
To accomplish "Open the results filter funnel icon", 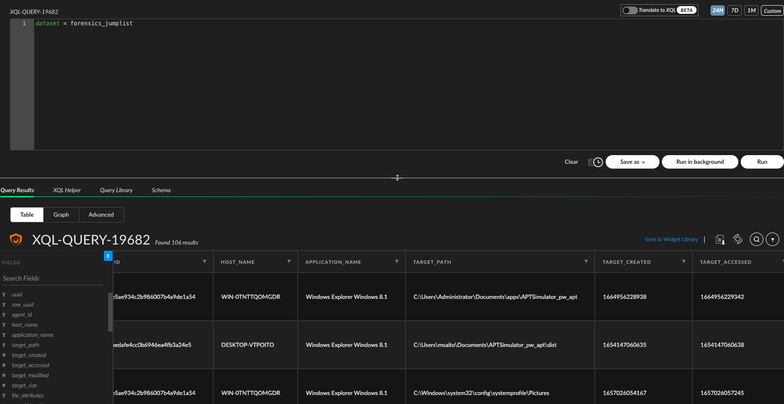I will [773, 240].
